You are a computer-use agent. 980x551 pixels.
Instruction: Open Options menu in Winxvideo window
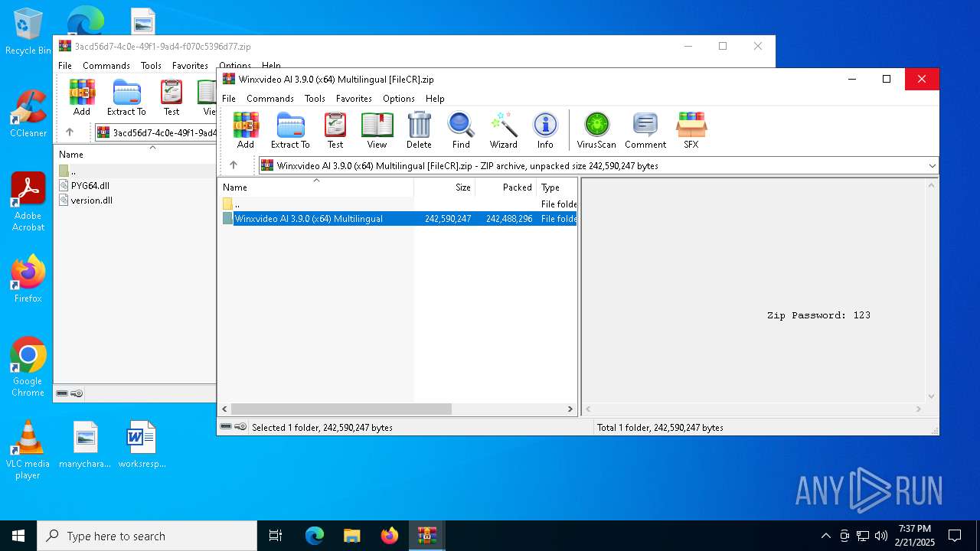pos(399,99)
